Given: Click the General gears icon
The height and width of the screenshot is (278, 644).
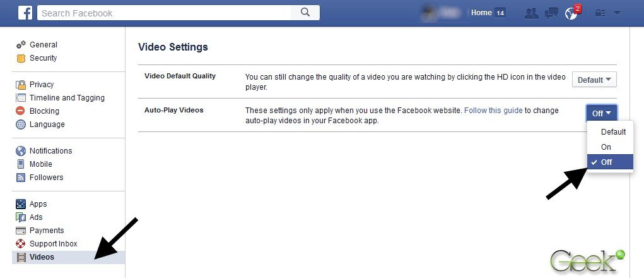Looking at the screenshot, I should [21, 45].
